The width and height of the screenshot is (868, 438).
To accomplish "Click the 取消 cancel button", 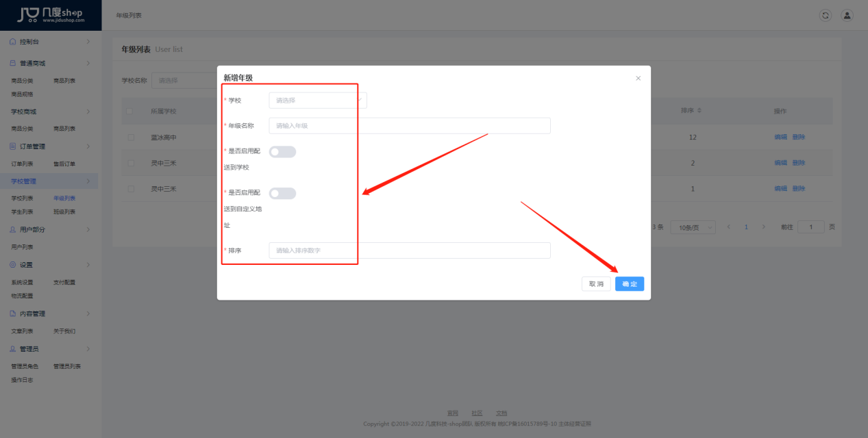I will tap(595, 284).
